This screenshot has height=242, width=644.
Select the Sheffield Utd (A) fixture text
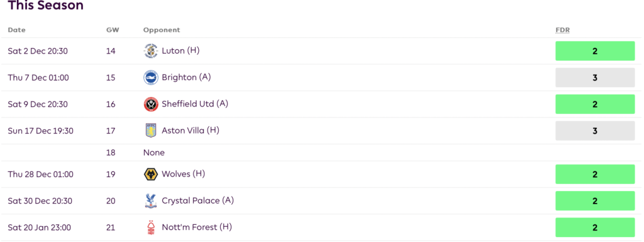click(x=195, y=104)
